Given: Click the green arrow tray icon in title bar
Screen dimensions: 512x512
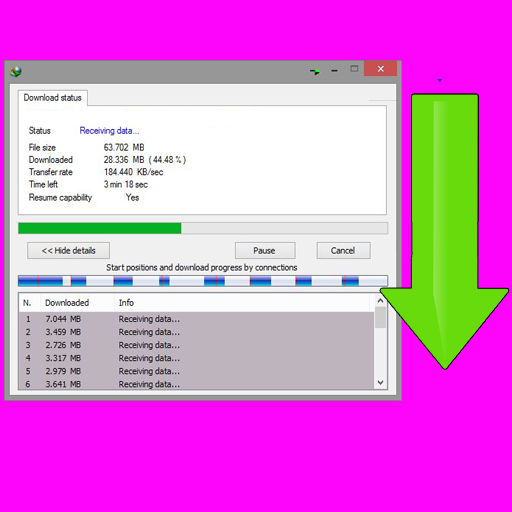Looking at the screenshot, I should click(315, 71).
